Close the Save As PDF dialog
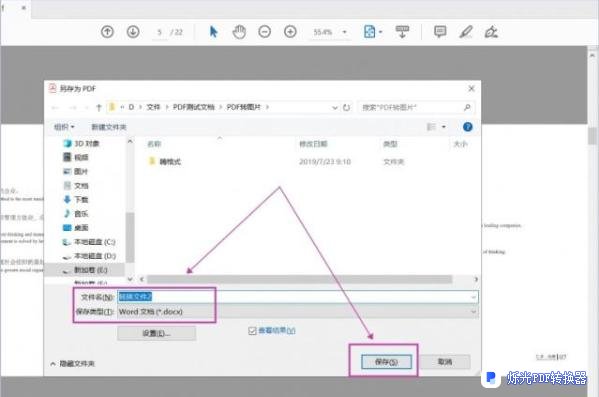The width and height of the screenshot is (599, 397). (471, 89)
